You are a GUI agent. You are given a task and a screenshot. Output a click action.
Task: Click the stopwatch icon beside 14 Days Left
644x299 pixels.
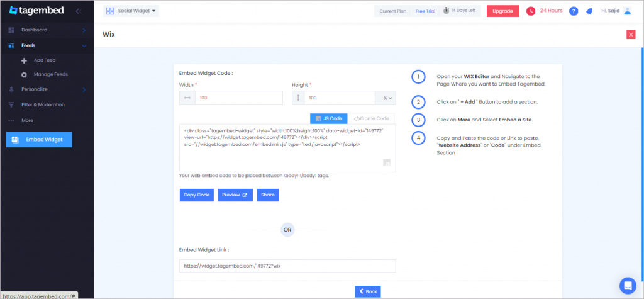(x=446, y=11)
